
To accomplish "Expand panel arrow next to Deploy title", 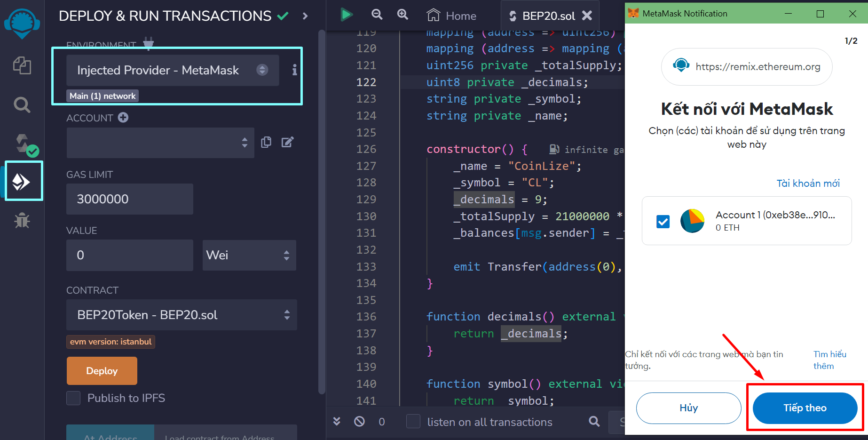I will [305, 16].
